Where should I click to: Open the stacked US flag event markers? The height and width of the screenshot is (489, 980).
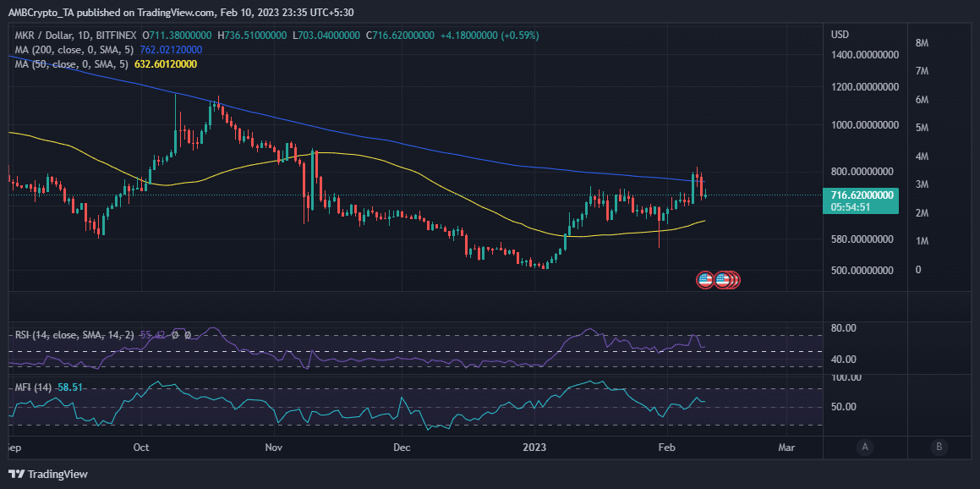[x=728, y=280]
